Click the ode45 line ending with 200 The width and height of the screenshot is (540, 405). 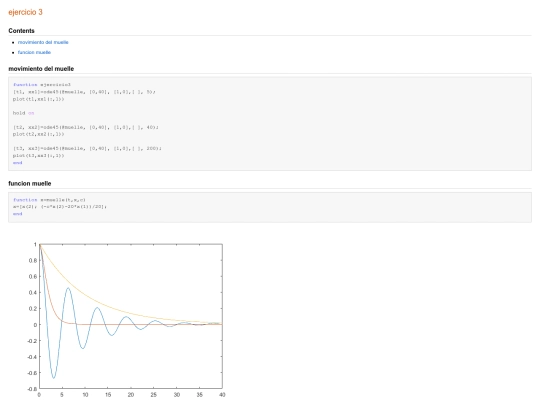coord(87,148)
